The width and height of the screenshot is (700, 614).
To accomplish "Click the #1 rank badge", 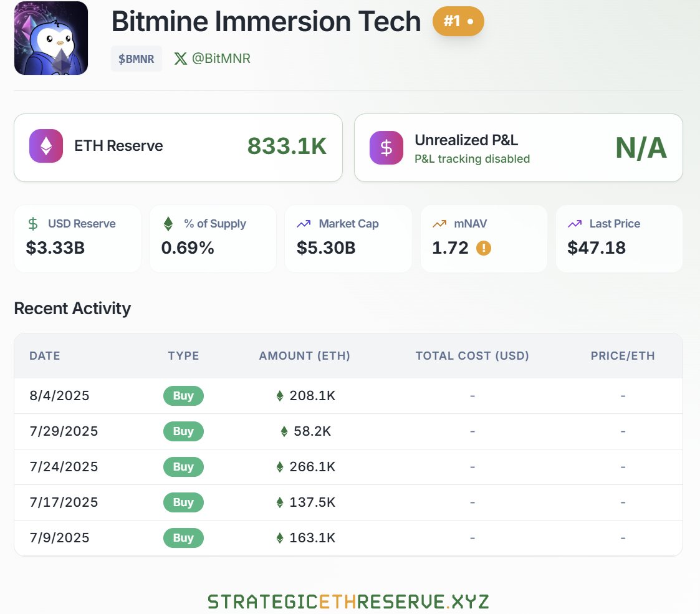I will (458, 21).
